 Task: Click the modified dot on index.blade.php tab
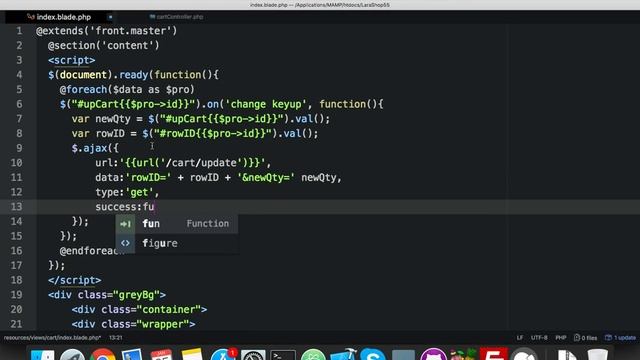[110, 17]
